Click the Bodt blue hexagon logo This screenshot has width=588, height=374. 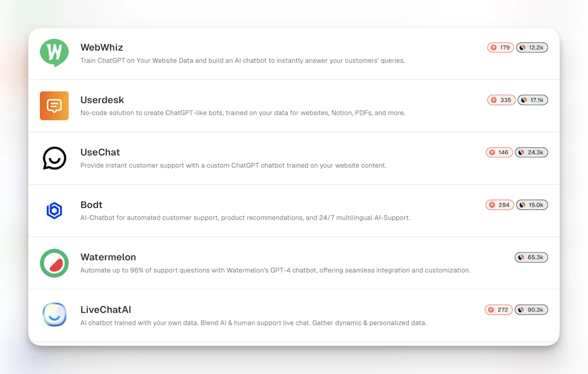[54, 211]
